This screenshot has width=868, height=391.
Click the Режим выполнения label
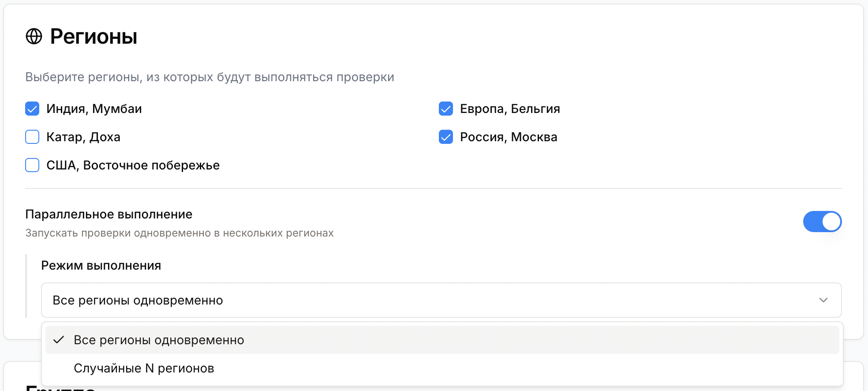pos(101,266)
